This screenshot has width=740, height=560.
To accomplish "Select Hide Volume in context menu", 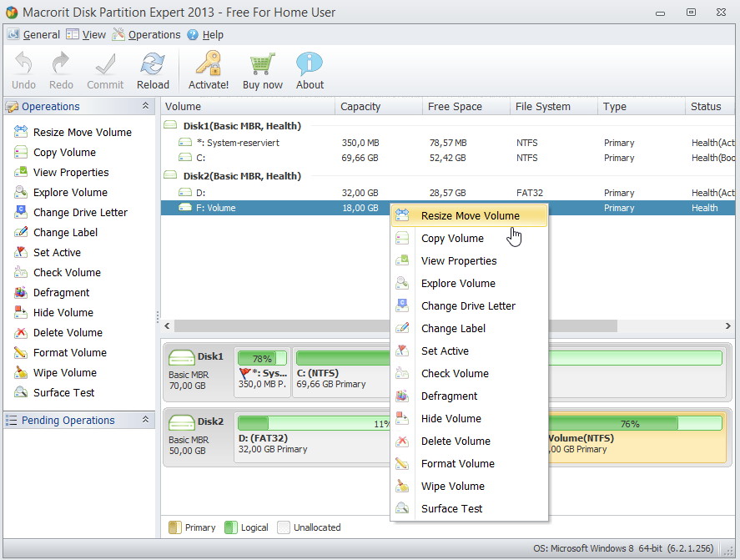I will [470, 419].
